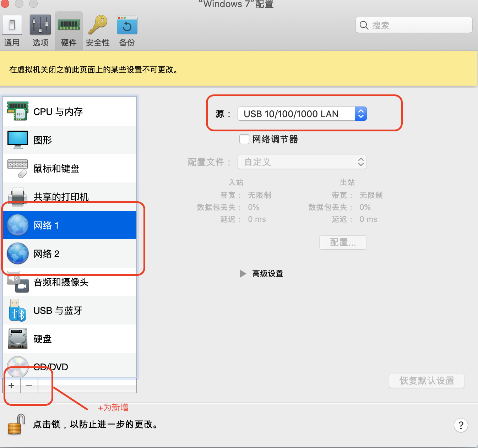
Task: Open the 通用 general settings icon
Action: click(x=12, y=25)
